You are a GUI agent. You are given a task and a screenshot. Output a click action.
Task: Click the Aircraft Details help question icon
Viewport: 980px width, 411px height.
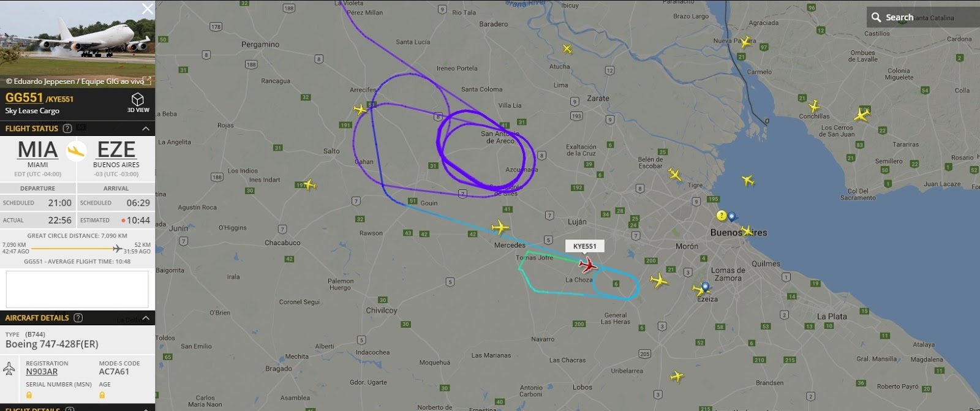coord(78,318)
